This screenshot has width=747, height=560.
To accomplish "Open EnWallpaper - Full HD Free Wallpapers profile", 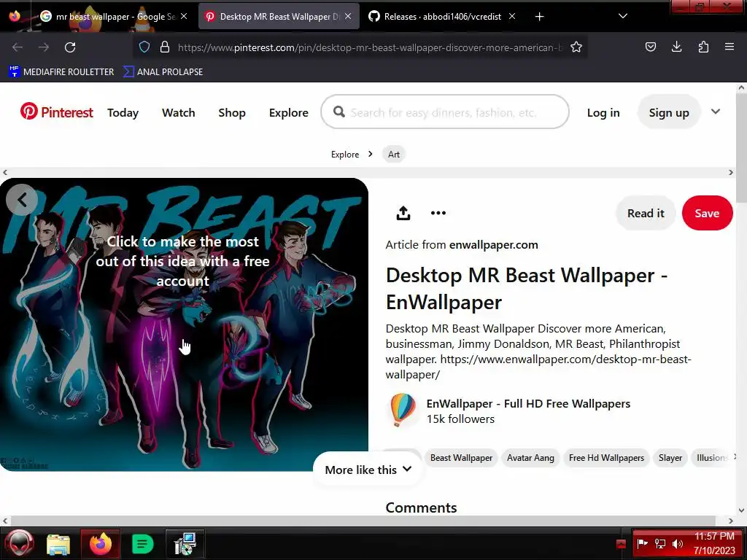I will pos(528,404).
